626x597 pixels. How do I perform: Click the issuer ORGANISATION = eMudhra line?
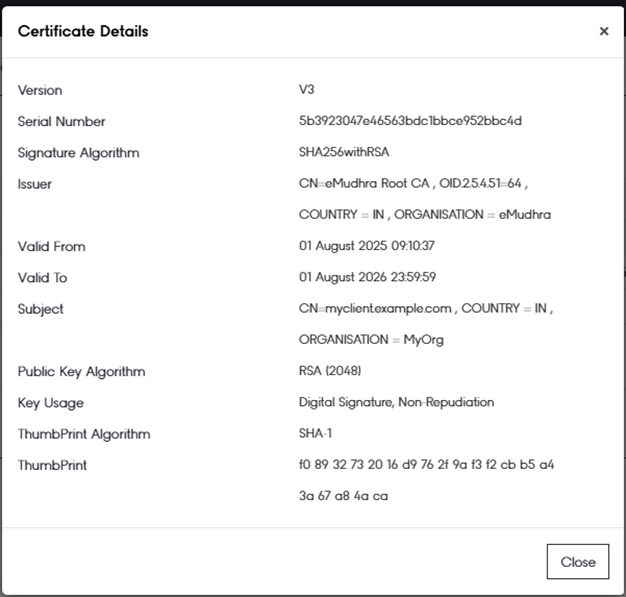[424, 214]
